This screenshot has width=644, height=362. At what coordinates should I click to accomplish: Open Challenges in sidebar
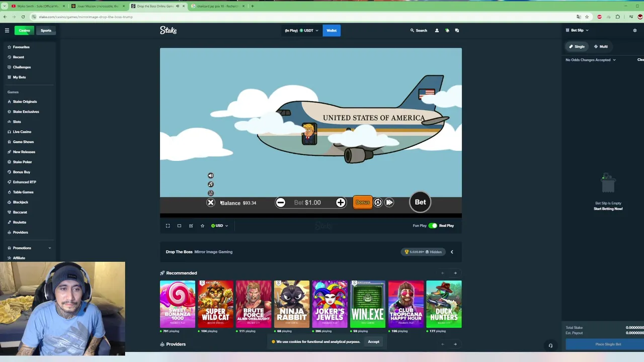22,67
